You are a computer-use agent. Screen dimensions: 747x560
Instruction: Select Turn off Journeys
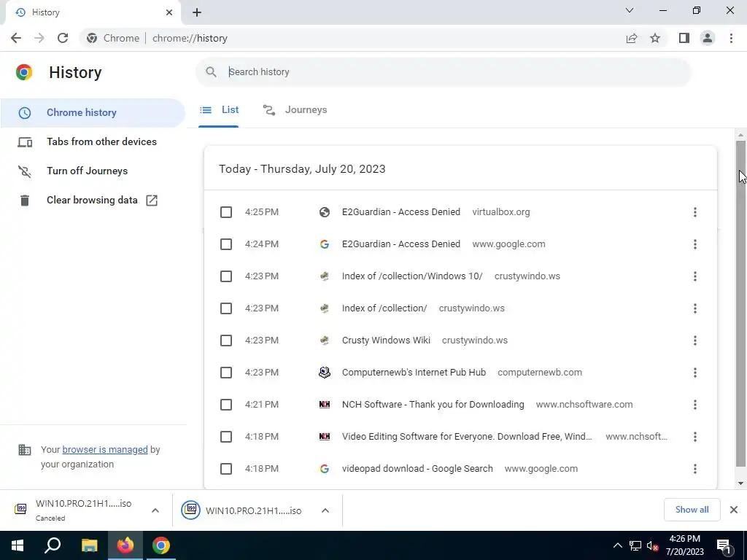(93, 171)
